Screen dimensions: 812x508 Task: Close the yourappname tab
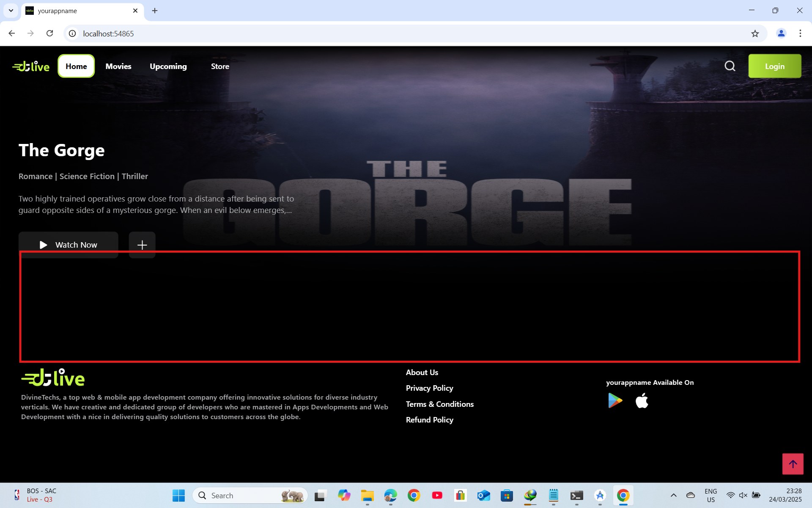135,11
